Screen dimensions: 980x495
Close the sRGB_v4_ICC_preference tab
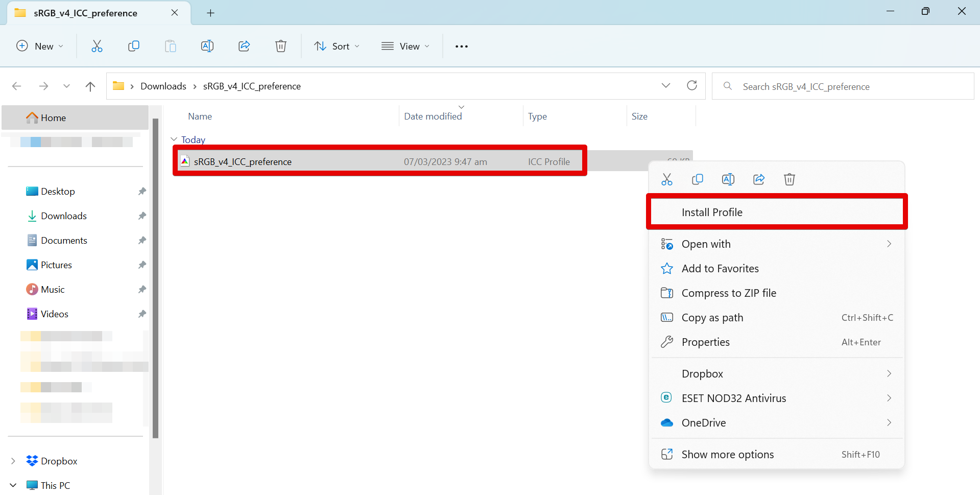(x=175, y=12)
